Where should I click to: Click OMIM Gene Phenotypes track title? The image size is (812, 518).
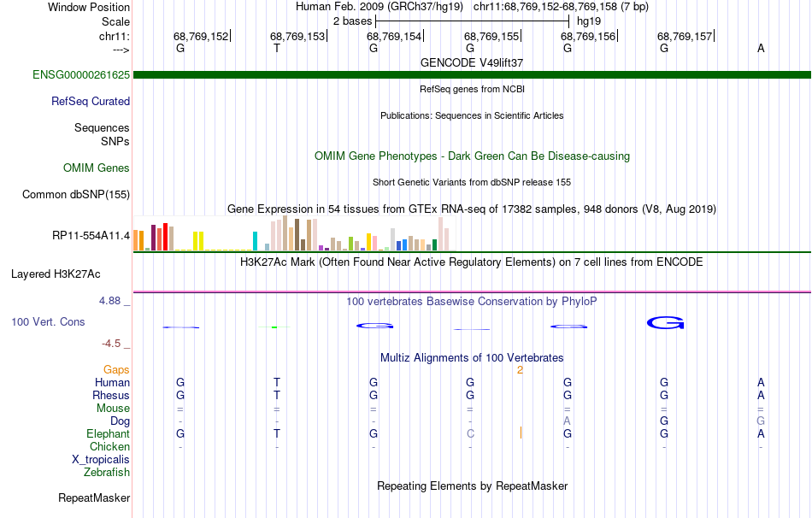tap(472, 156)
